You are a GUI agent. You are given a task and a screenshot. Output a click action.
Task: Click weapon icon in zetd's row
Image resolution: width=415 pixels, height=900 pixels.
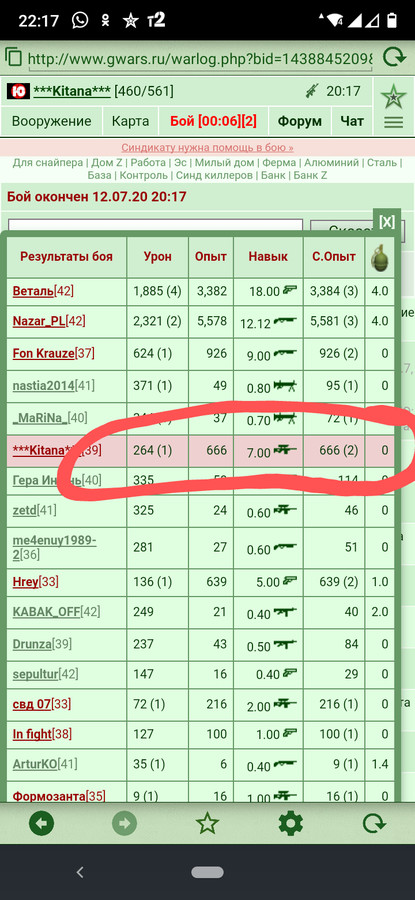285,509
